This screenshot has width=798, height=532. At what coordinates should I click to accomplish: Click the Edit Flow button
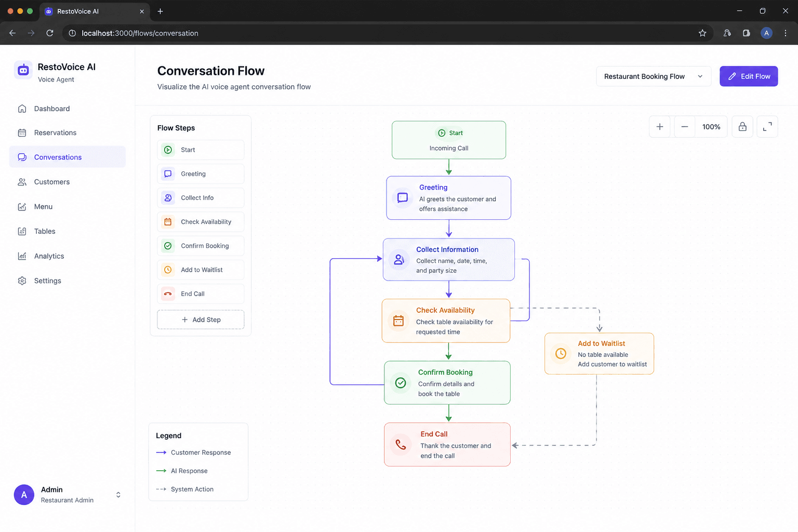(749, 76)
